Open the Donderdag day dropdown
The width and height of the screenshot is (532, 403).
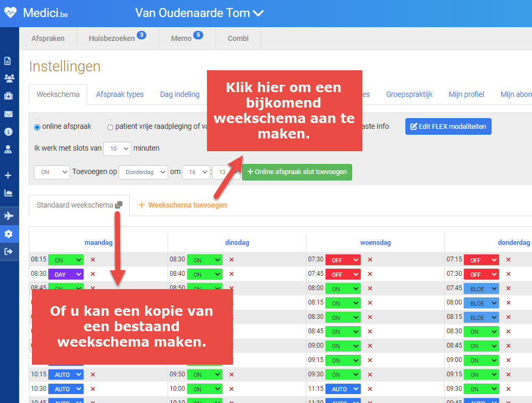(x=143, y=172)
